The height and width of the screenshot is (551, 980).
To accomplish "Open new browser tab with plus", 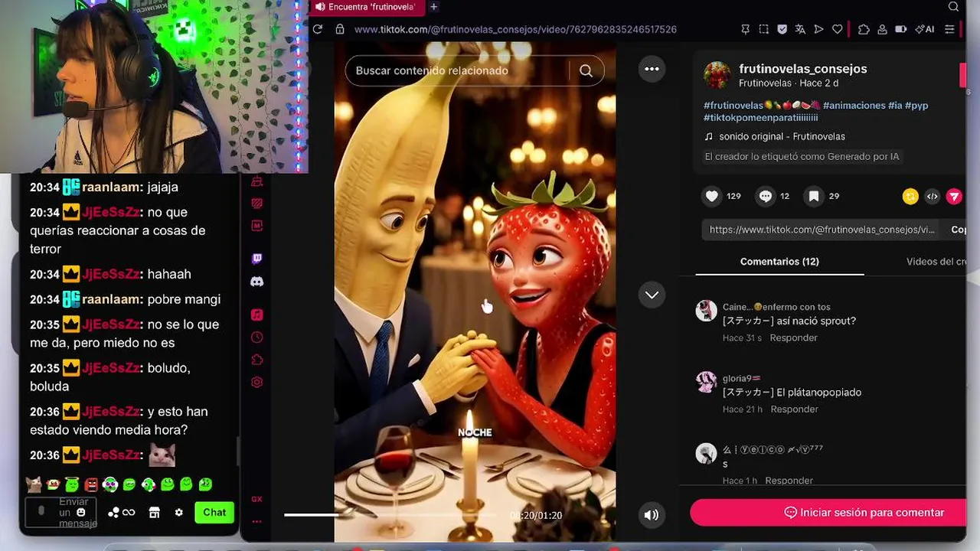I will (433, 7).
